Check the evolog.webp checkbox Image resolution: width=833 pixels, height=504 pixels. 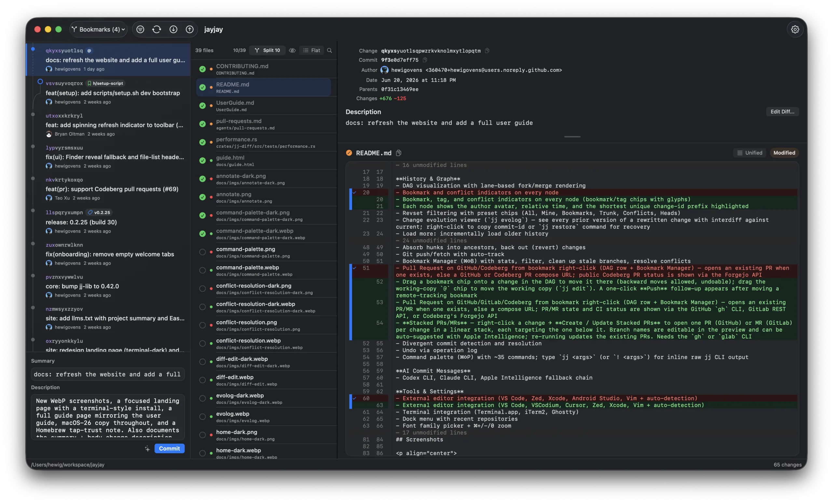(202, 416)
